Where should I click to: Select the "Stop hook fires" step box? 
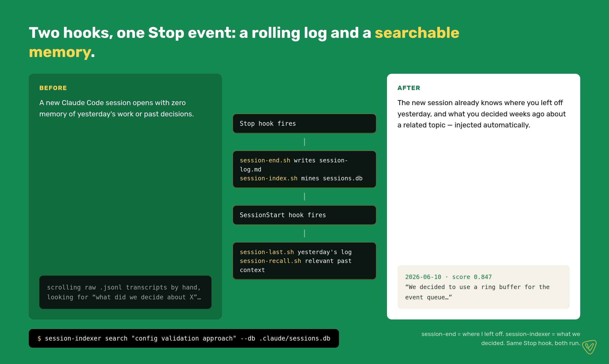pyautogui.click(x=304, y=124)
